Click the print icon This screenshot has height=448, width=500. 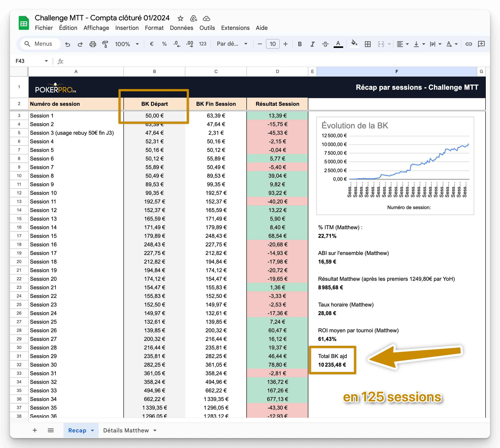pos(93,44)
